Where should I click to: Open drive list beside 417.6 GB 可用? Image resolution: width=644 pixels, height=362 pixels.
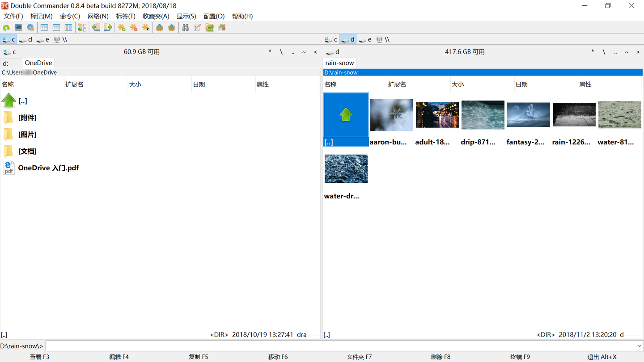(332, 52)
